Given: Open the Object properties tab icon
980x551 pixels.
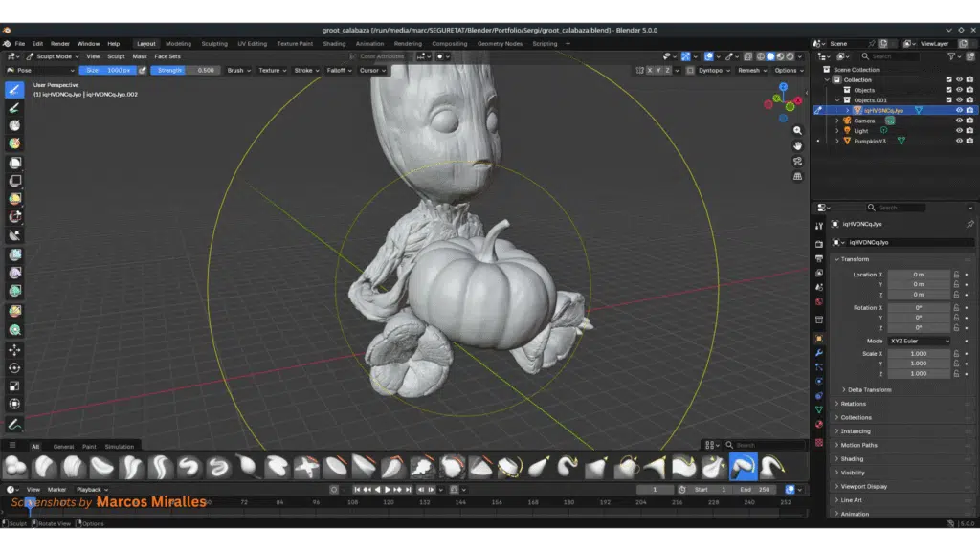Looking at the screenshot, I should (819, 338).
